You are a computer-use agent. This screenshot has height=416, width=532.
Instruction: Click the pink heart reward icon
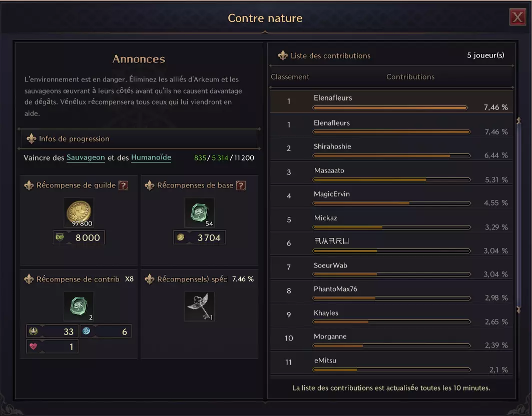coord(34,346)
